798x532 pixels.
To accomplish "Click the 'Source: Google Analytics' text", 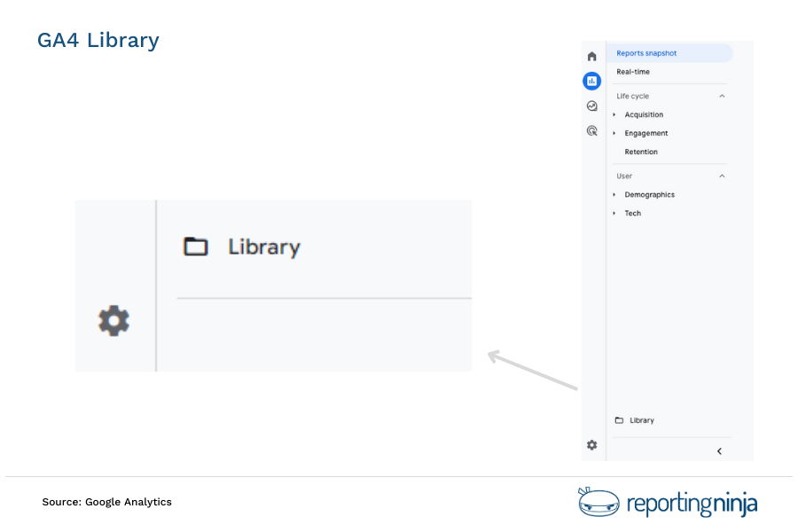I will [x=107, y=502].
